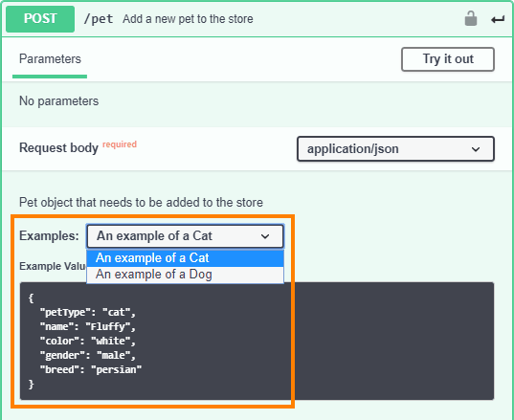This screenshot has width=514, height=420.
Task: Click the No parameters text
Action: click(x=59, y=100)
